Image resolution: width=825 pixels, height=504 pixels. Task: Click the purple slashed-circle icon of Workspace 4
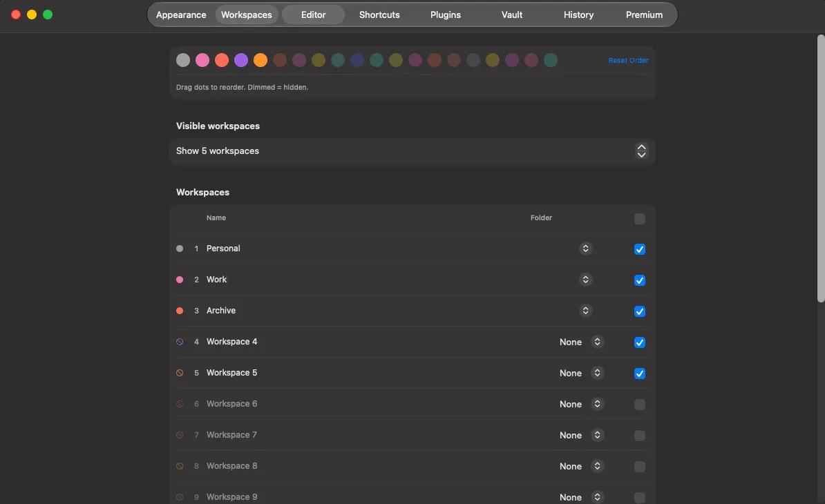click(180, 342)
